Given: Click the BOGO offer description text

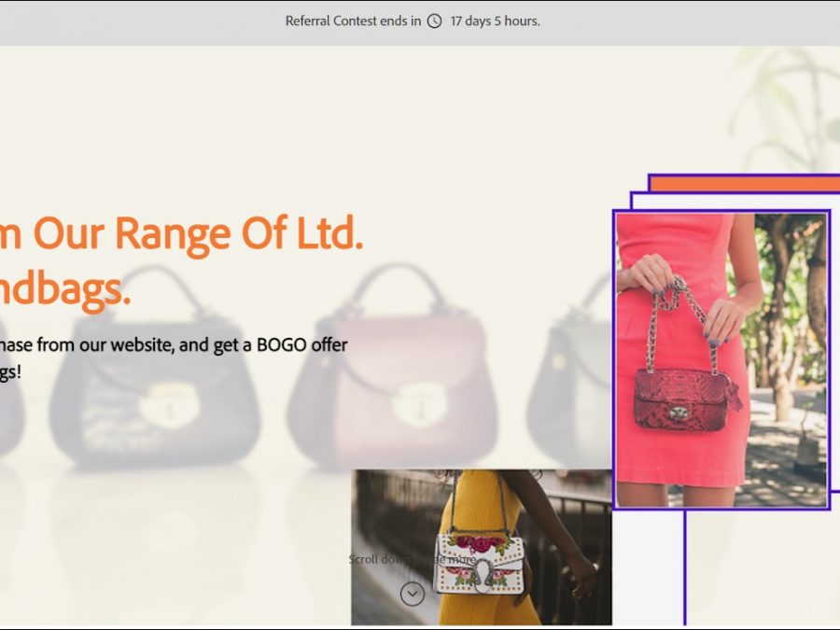Looking at the screenshot, I should coord(174,345).
